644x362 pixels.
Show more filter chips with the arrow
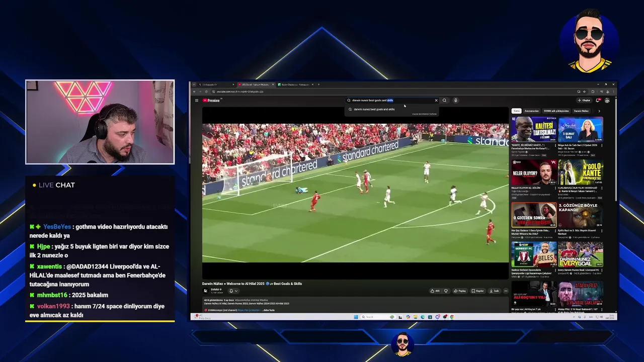599,111
